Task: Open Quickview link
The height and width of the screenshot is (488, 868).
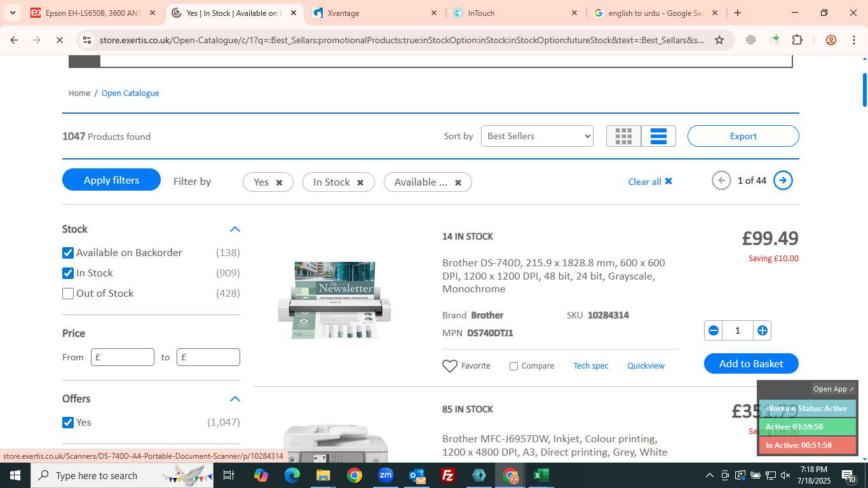Action: pyautogui.click(x=646, y=366)
